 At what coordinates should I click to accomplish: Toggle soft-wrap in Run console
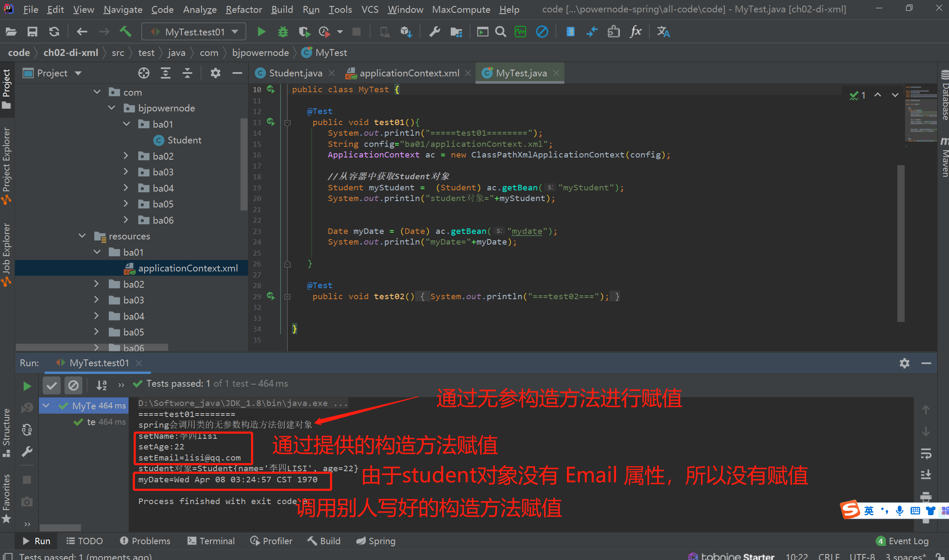[x=926, y=453]
